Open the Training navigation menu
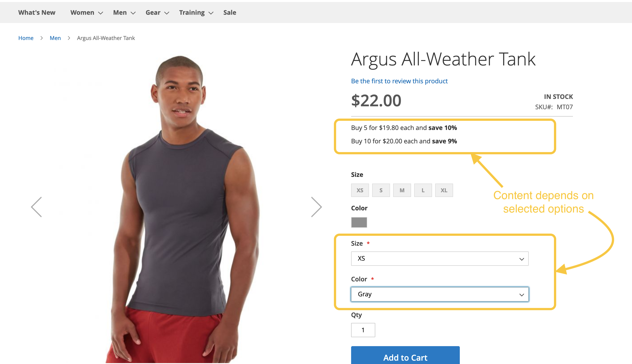This screenshot has width=632, height=364. click(x=196, y=13)
